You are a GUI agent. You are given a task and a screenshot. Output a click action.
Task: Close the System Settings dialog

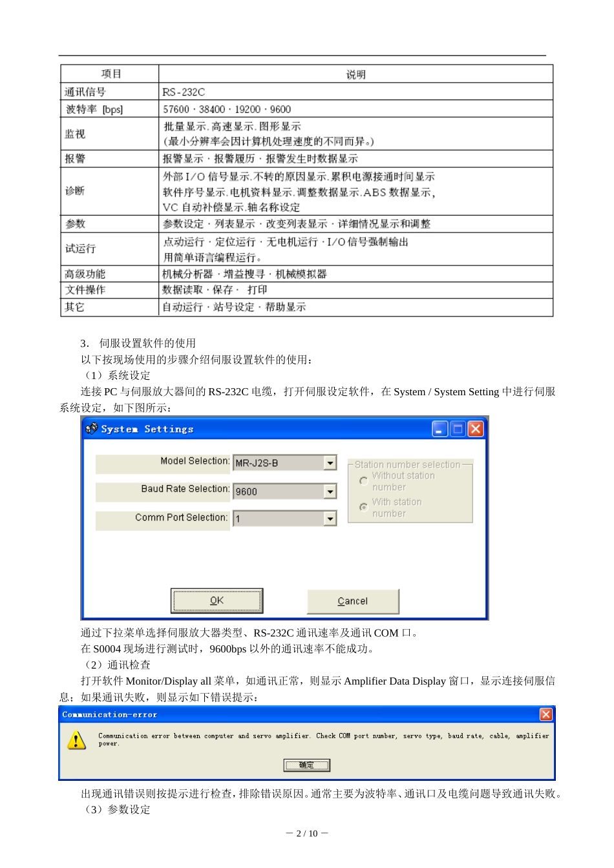pyautogui.click(x=476, y=429)
